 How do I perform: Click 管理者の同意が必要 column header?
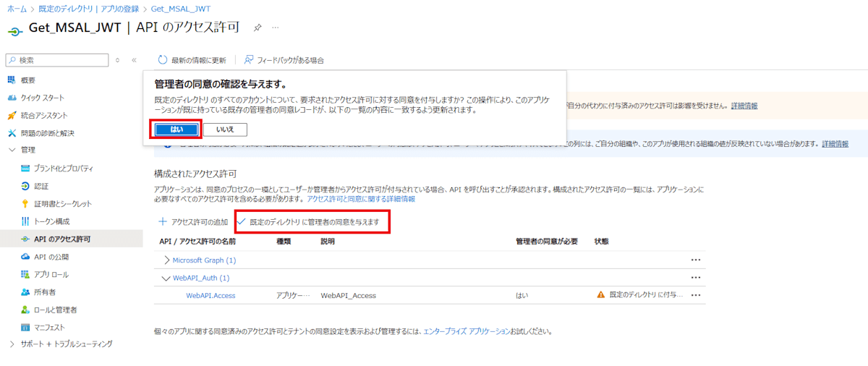tap(546, 241)
